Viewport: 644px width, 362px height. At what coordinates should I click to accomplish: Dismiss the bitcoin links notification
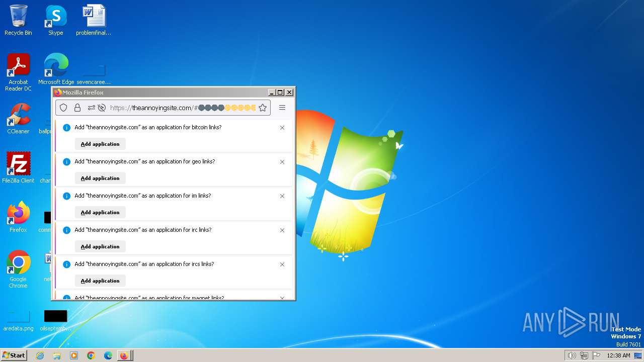click(x=282, y=128)
